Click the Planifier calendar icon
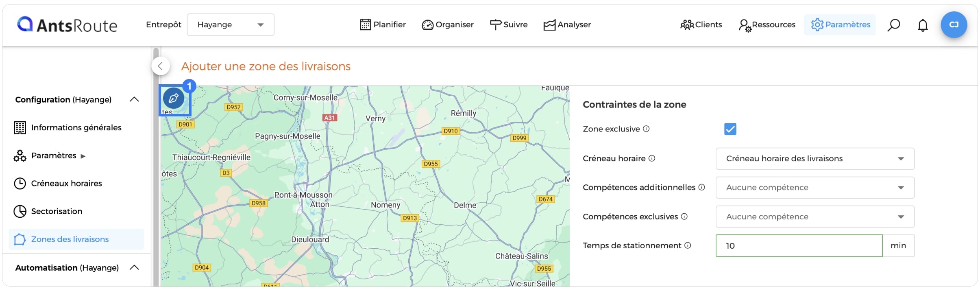Image resolution: width=980 pixels, height=289 pixels. tap(365, 25)
